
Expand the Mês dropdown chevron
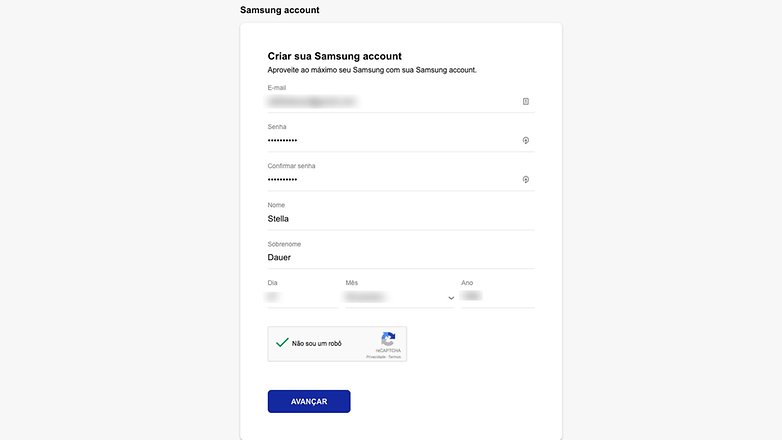[451, 298]
